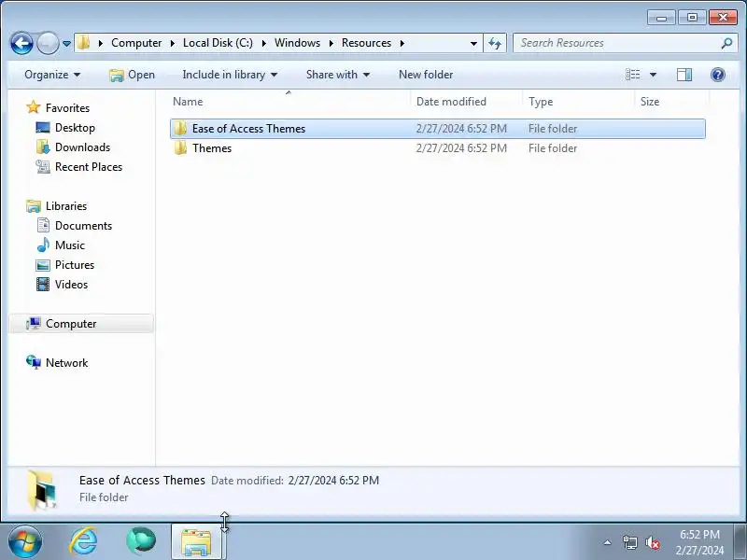747x560 pixels.
Task: Open the green globe taskbar application
Action: 141,542
